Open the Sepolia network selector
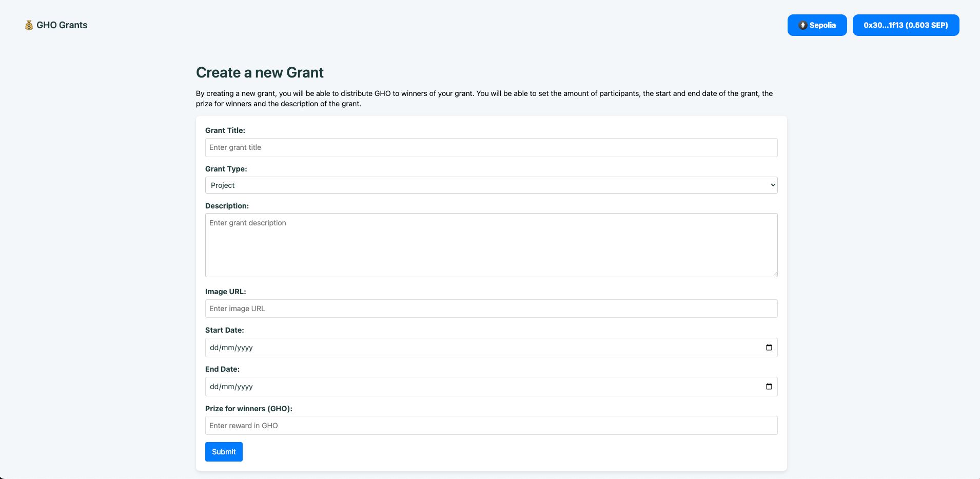The height and width of the screenshot is (479, 980). (x=817, y=25)
